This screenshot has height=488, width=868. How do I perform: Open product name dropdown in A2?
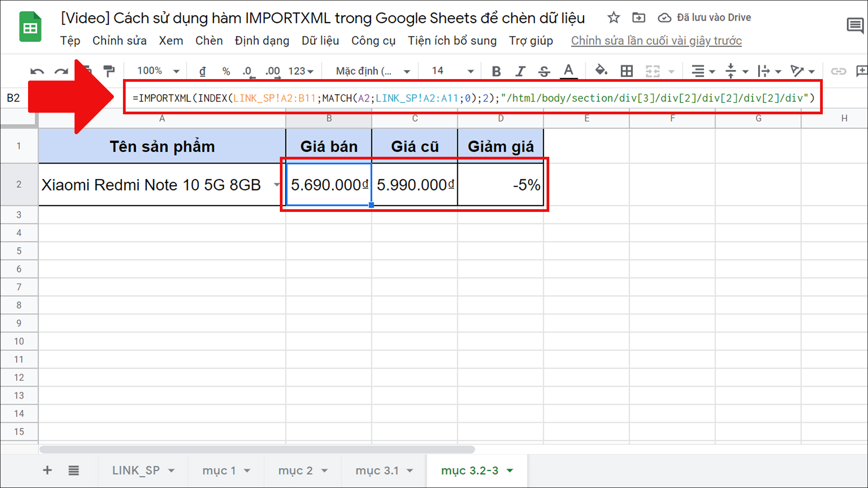[276, 184]
